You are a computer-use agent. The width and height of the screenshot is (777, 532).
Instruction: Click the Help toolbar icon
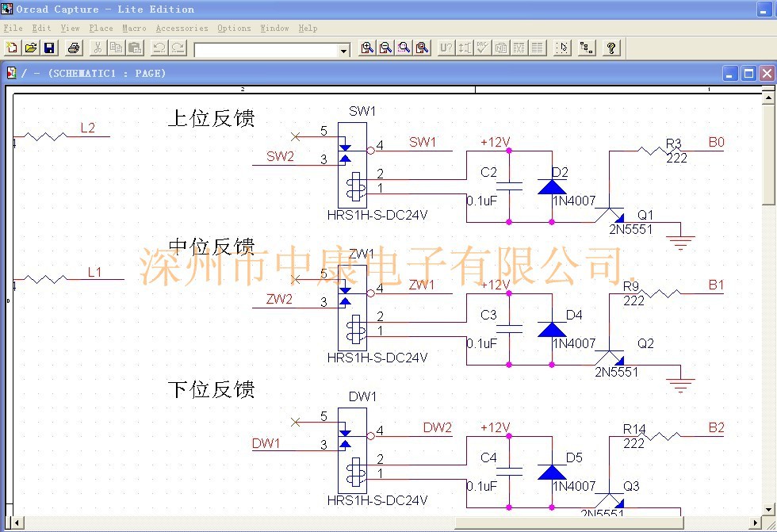tap(610, 48)
